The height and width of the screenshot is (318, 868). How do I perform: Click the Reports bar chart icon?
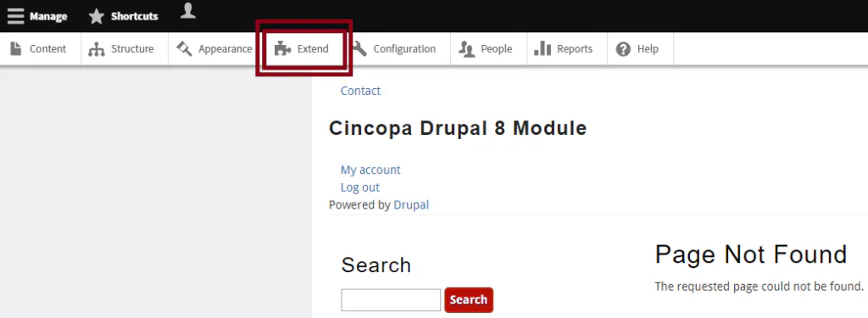click(542, 48)
